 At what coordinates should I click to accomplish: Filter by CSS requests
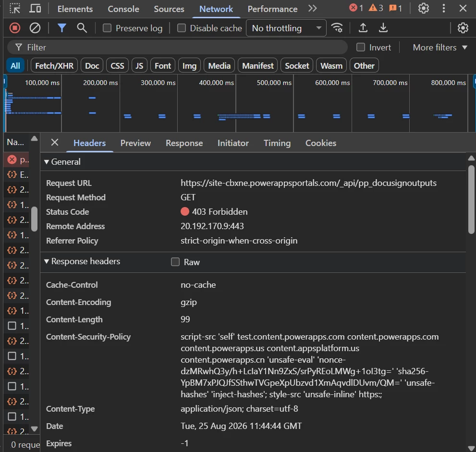117,66
